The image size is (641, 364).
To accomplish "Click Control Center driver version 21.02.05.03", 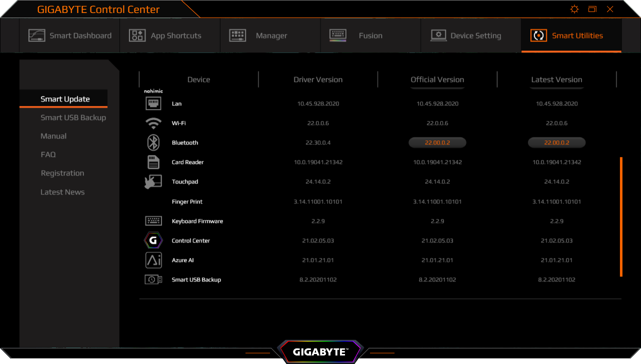I will click(318, 240).
